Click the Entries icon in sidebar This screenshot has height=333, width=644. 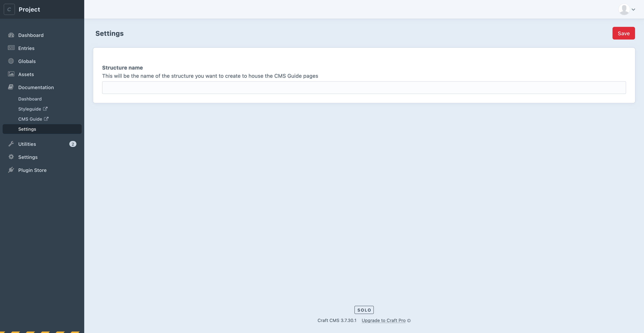point(11,48)
